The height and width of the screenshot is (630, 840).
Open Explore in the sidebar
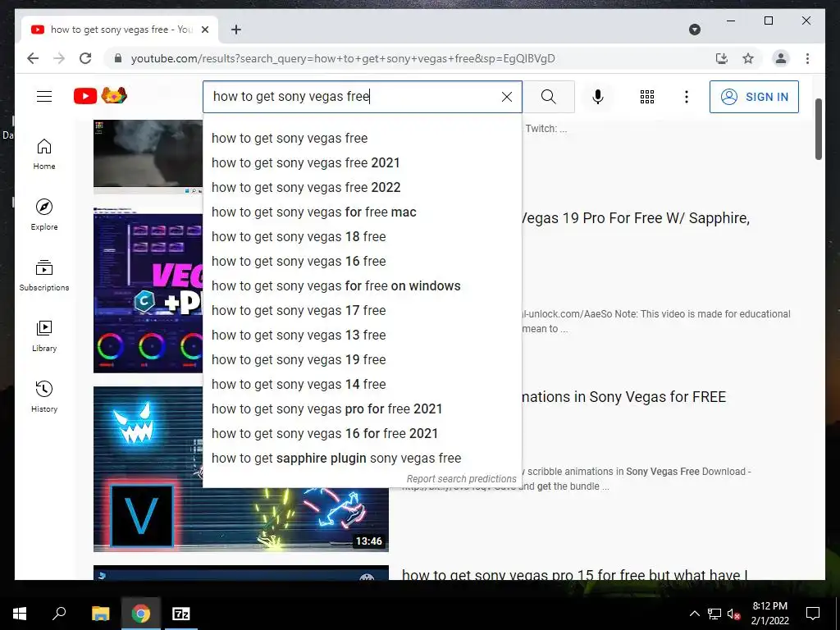point(44,215)
